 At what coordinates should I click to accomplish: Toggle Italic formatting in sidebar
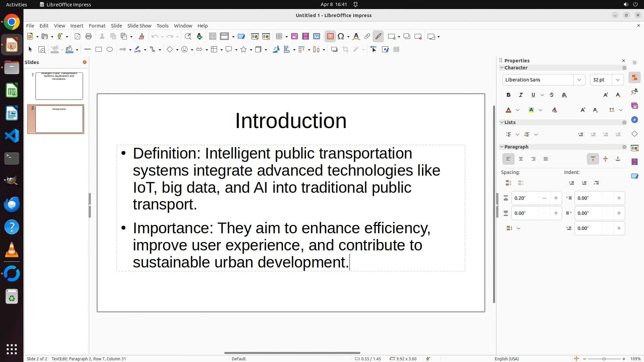tap(521, 95)
